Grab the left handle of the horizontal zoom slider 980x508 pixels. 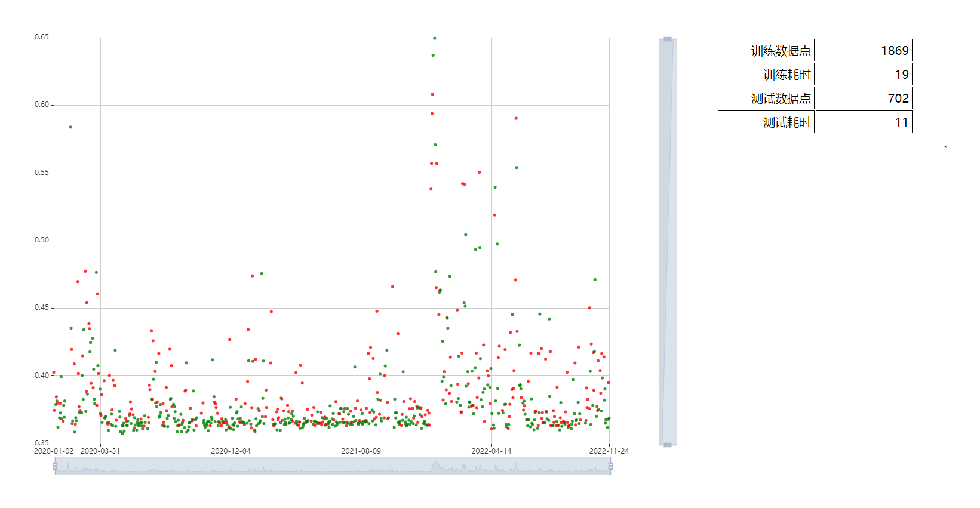point(55,466)
